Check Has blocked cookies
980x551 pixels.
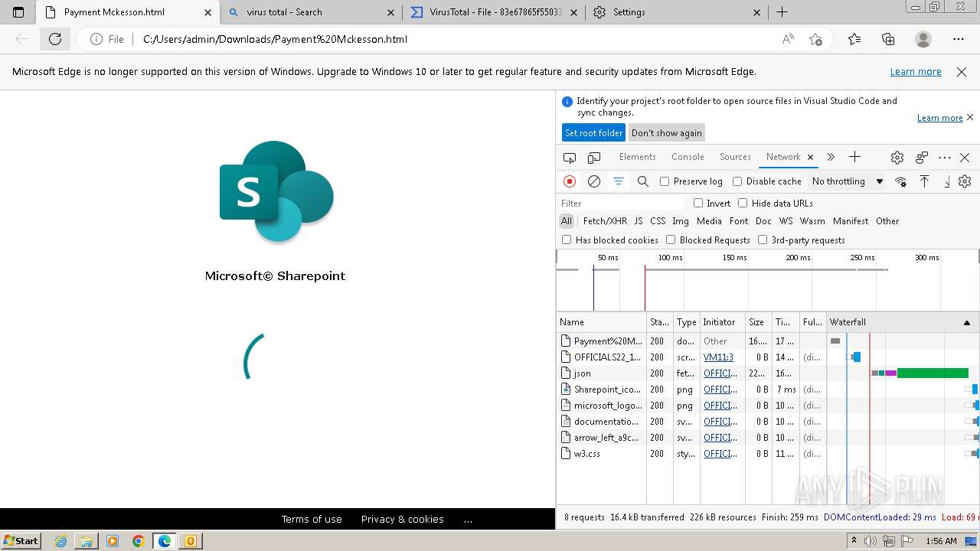[567, 240]
